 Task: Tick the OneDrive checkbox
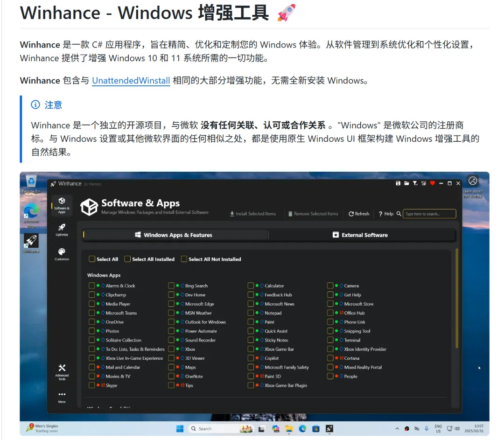coord(91,322)
